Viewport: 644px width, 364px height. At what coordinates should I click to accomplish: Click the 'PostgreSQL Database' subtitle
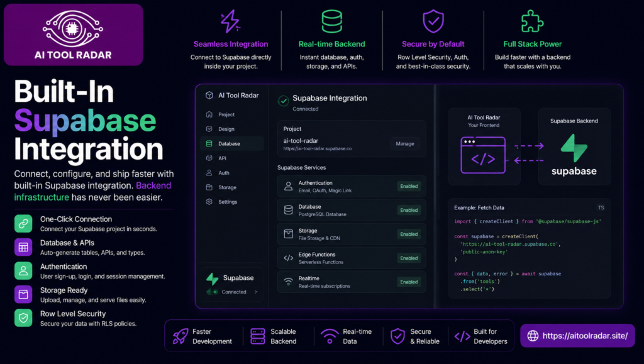click(323, 214)
